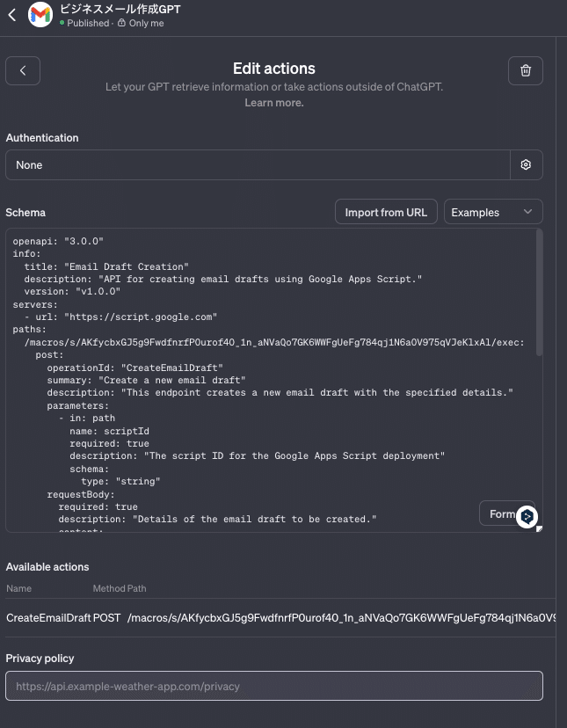Select the CreateEmailDraft action row
The image size is (567, 728).
(48, 618)
